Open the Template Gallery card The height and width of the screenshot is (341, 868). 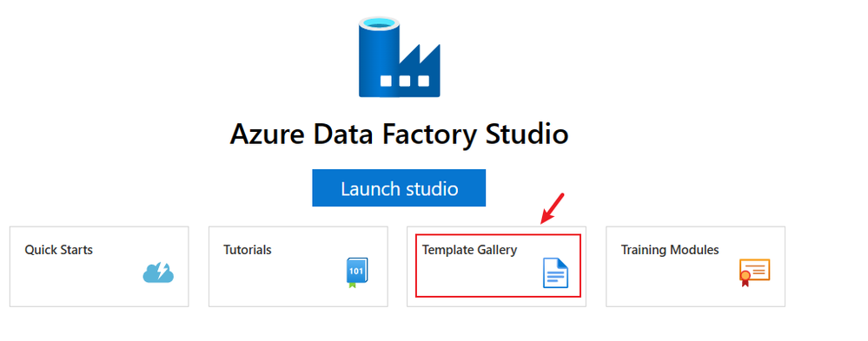point(496,266)
